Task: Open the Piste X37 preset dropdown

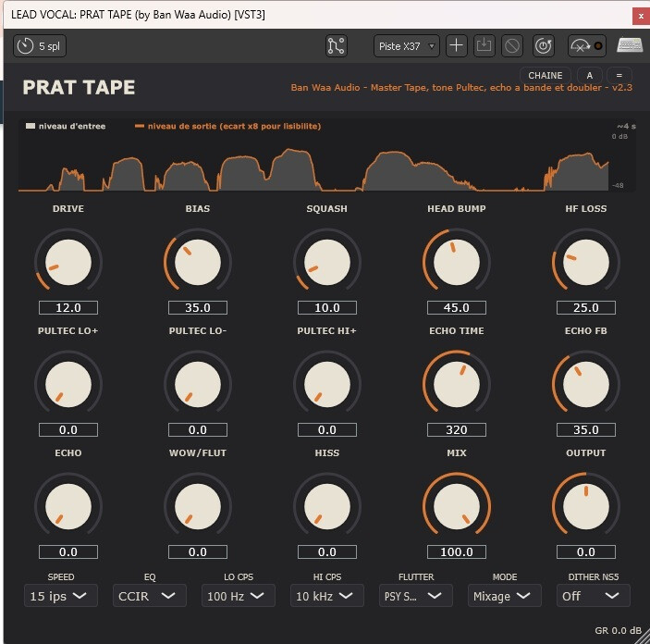Action: (x=406, y=46)
